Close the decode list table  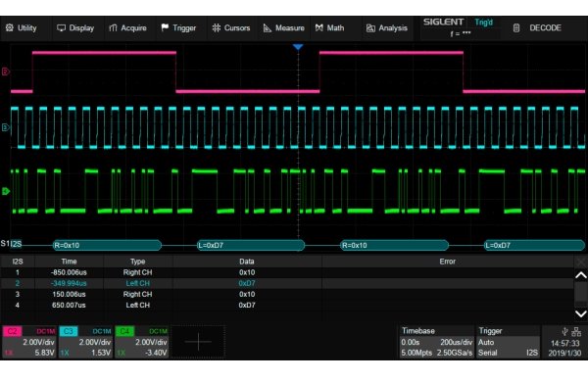click(x=581, y=262)
